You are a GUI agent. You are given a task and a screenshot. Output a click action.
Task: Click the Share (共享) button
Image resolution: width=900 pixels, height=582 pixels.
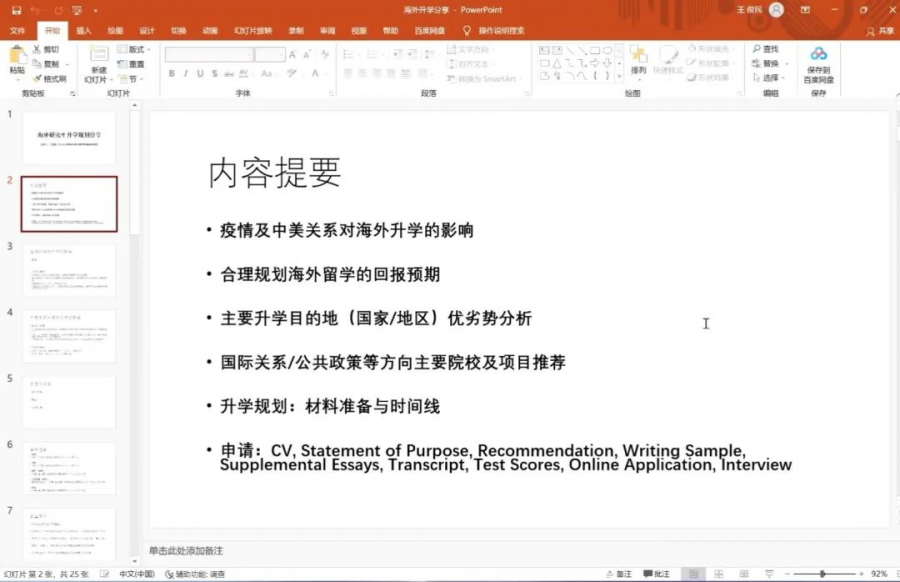[879, 30]
